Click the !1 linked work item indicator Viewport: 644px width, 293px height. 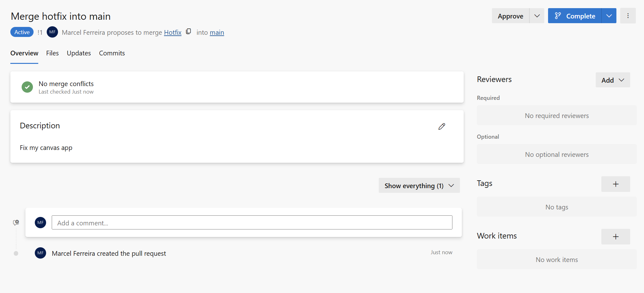[40, 32]
